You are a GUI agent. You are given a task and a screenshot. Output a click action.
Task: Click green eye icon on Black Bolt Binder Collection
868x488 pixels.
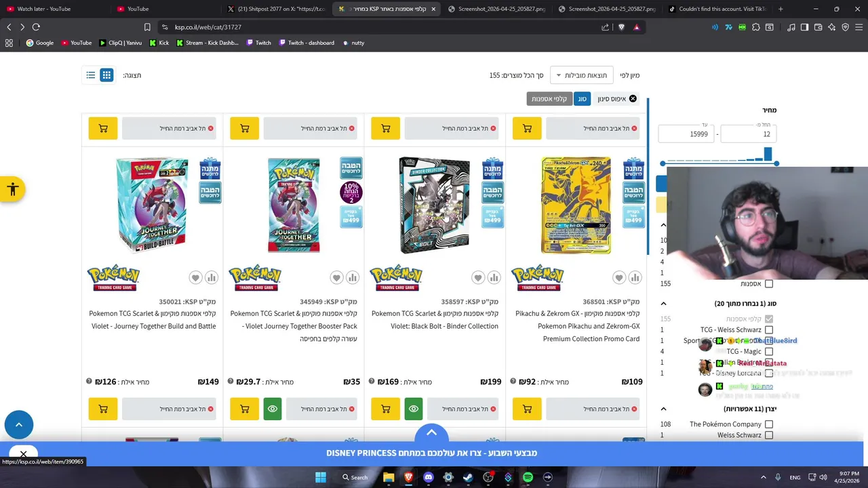point(414,409)
